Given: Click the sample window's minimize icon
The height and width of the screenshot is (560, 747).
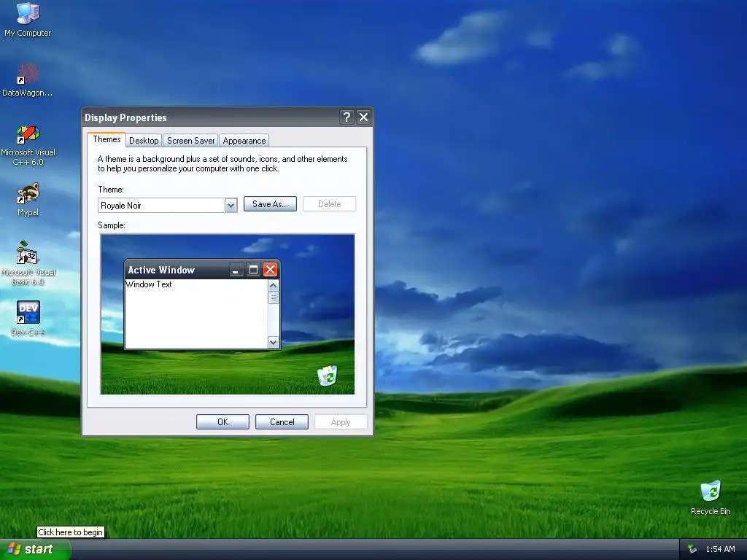Looking at the screenshot, I should pyautogui.click(x=236, y=270).
